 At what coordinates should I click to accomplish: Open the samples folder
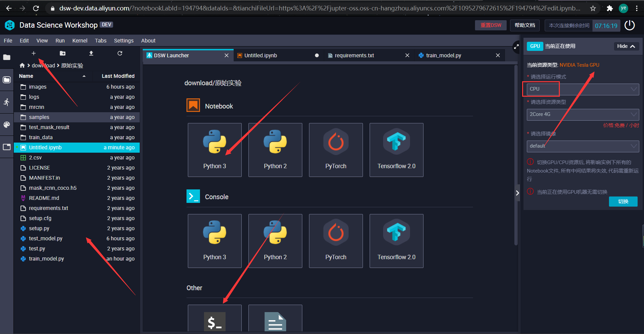[x=77, y=117]
